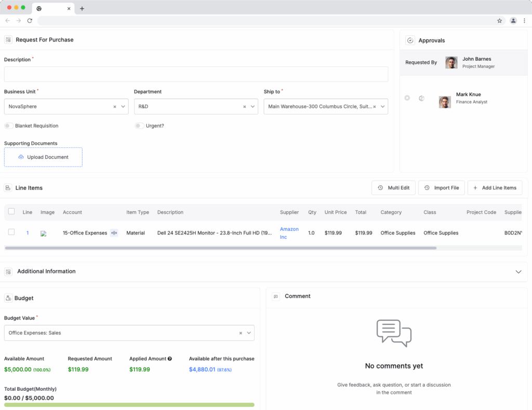Click the Import File button
Image resolution: width=532 pixels, height=410 pixels.
pyautogui.click(x=442, y=188)
